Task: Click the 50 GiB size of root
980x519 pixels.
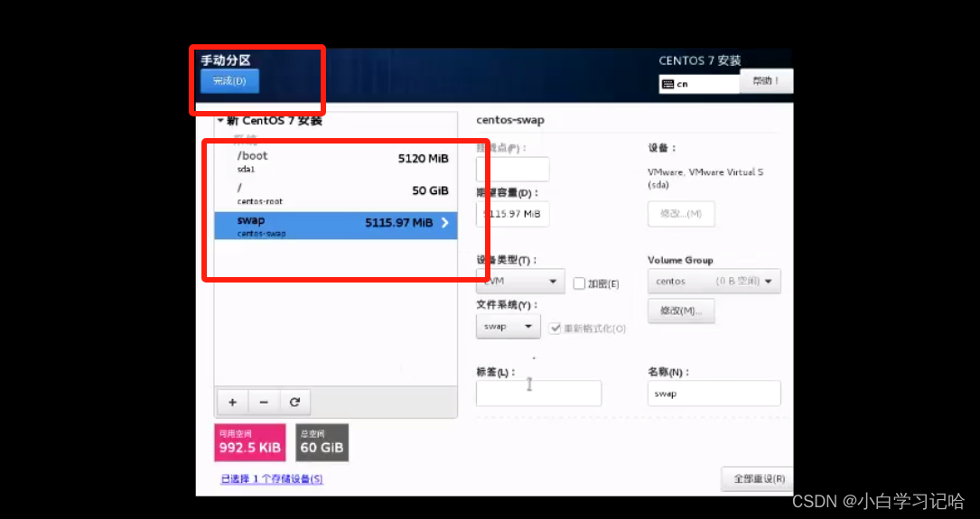Action: [430, 190]
